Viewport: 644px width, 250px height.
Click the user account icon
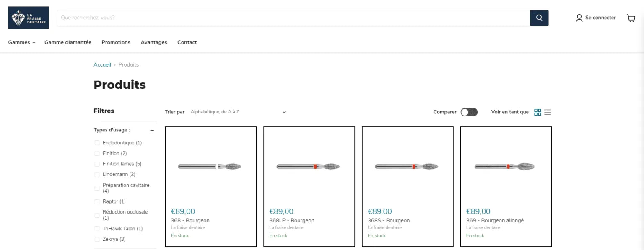pyautogui.click(x=579, y=18)
